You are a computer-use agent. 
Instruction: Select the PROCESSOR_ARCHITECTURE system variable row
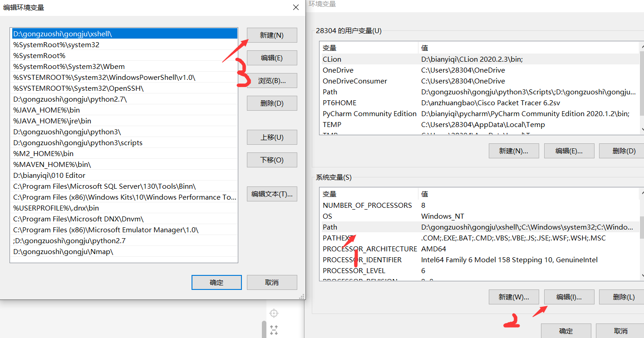479,249
